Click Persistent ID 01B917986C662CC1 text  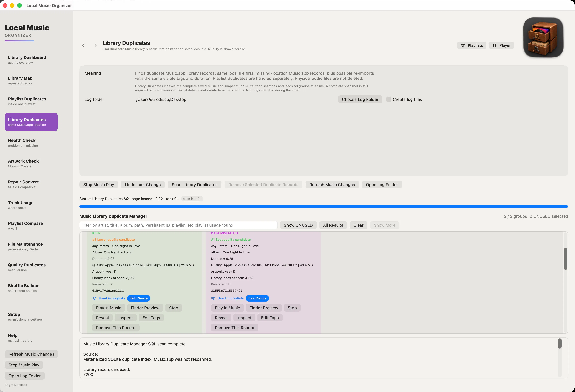click(x=108, y=291)
